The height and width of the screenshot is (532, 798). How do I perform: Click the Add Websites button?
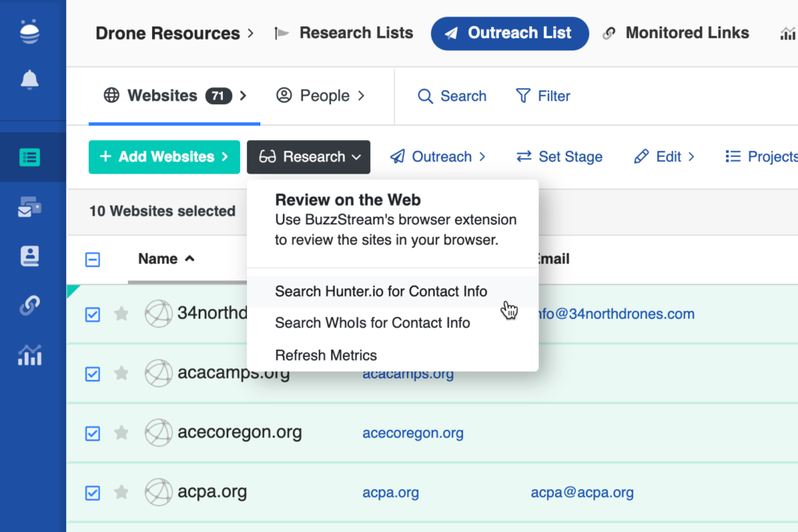[164, 157]
